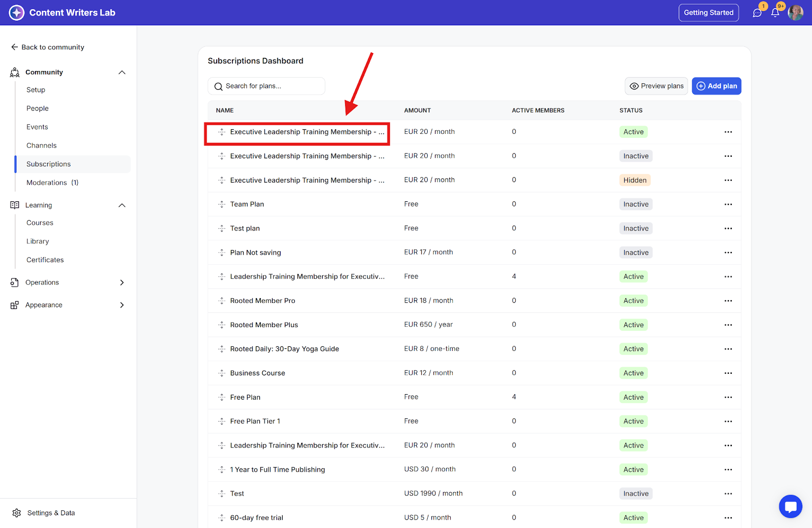Viewport: 812px width, 528px height.
Task: Click the Settings & Data gear icon
Action: 17,513
